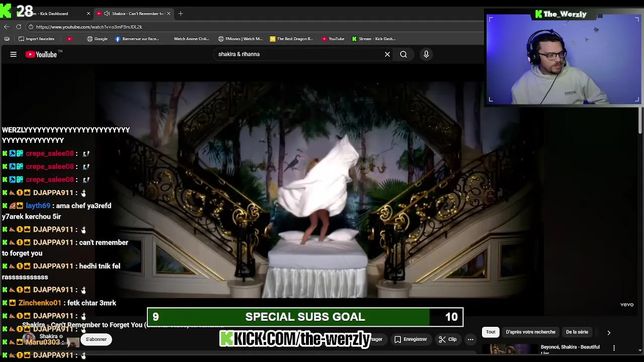Open the more actions ellipsis menu
Image resolution: width=644 pixels, height=362 pixels.
[470, 339]
